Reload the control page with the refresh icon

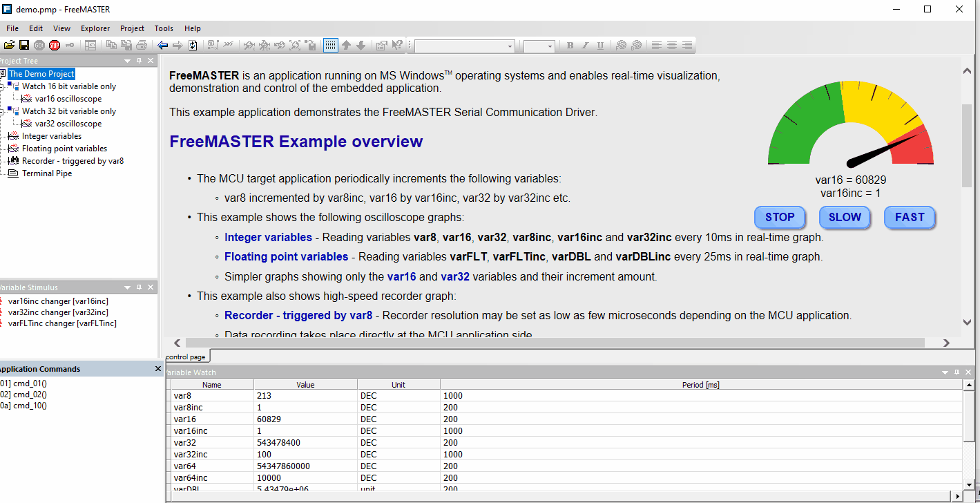(192, 44)
